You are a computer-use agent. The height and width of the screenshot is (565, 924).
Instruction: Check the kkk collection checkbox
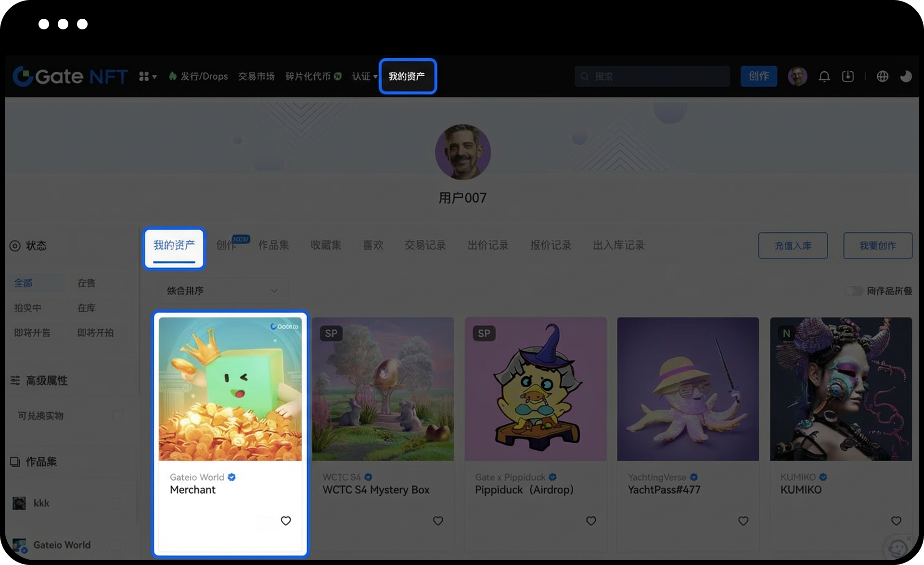(115, 503)
